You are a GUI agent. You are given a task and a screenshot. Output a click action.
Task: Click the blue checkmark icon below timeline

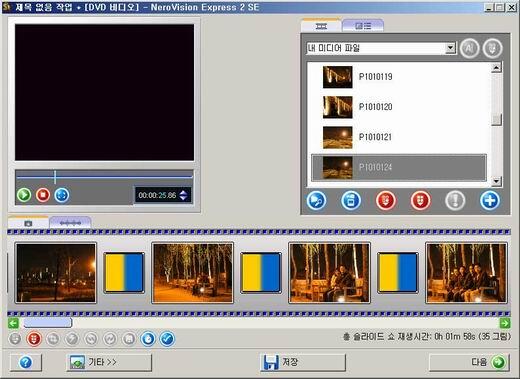click(x=167, y=339)
